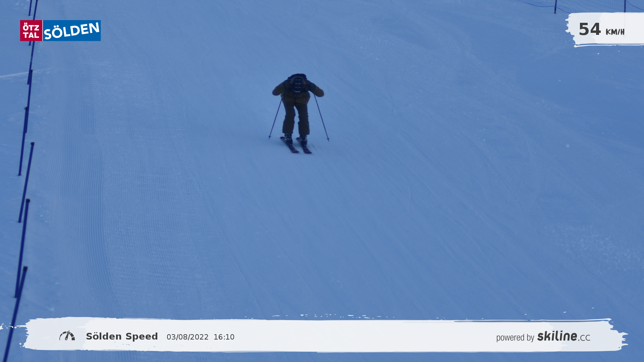Click the red ÖTZTAL logo block
644x362 pixels.
[31, 31]
